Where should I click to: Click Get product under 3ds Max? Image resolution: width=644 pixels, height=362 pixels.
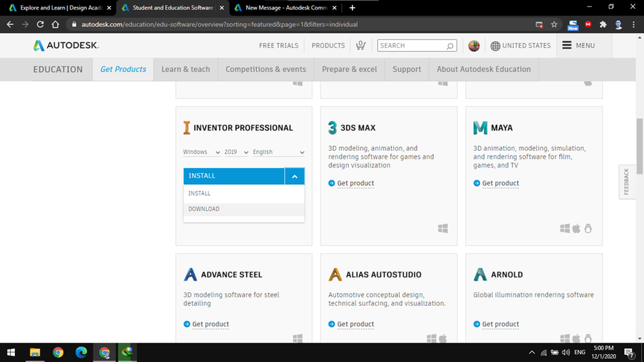click(x=355, y=183)
